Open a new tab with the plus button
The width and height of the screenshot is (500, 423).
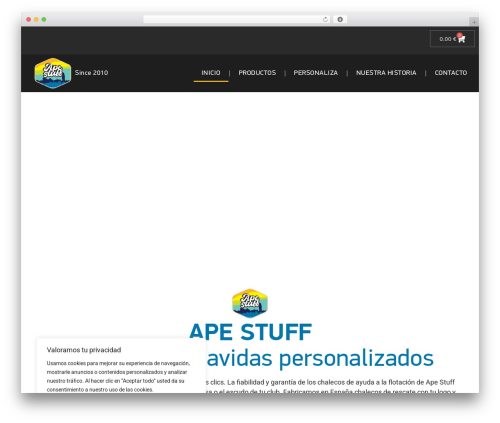[474, 22]
